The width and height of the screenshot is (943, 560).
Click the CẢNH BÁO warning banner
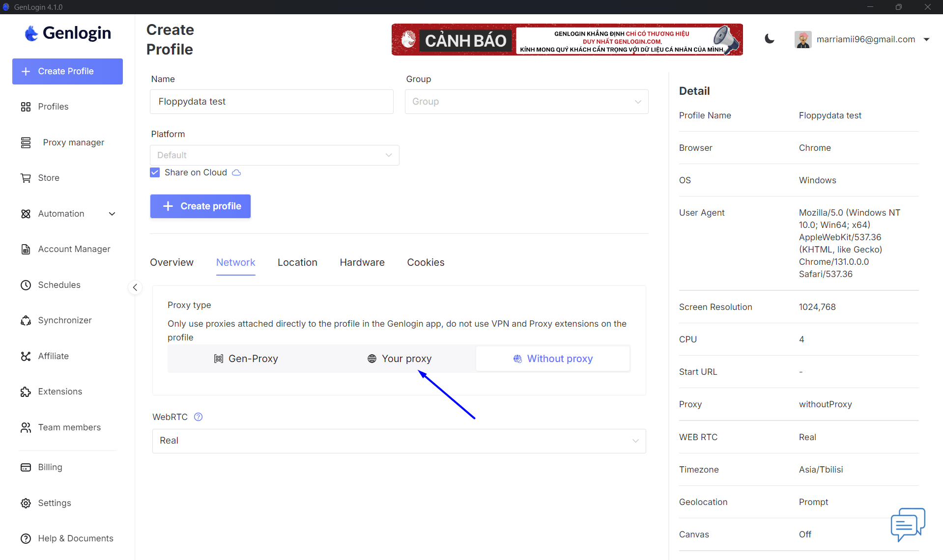pos(567,39)
